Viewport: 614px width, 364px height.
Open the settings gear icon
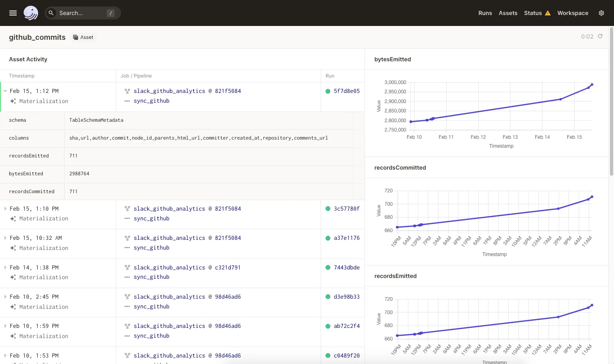[x=601, y=13]
